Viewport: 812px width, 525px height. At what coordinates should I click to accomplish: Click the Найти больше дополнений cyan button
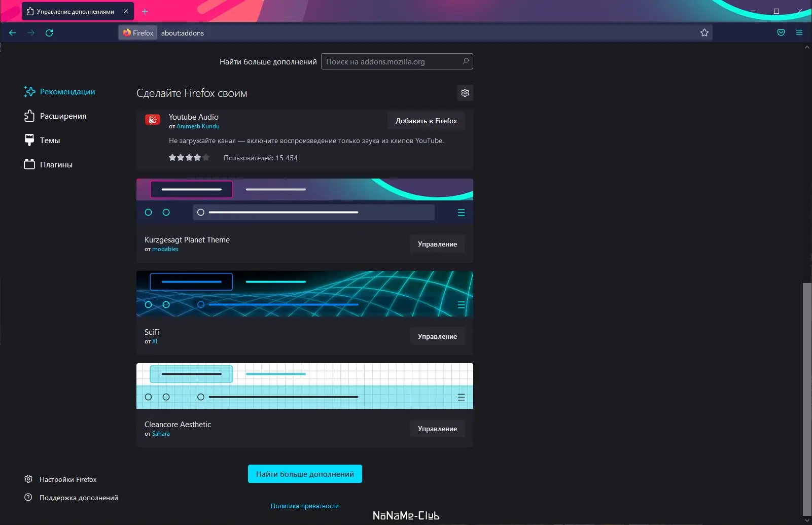pyautogui.click(x=305, y=474)
